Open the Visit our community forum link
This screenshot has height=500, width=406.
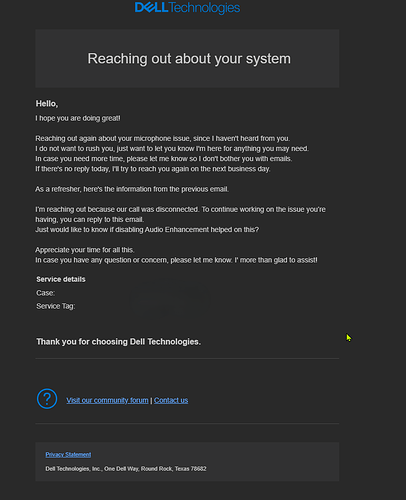[x=107, y=400]
